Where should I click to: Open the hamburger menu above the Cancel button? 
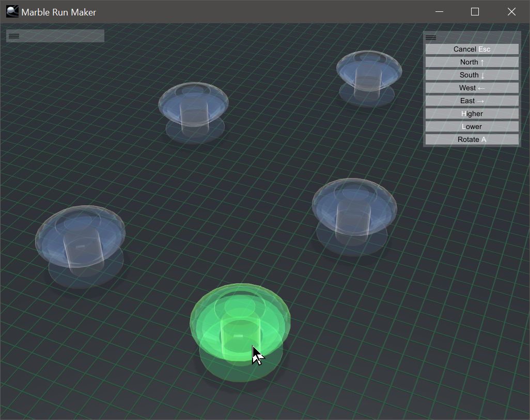click(431, 38)
